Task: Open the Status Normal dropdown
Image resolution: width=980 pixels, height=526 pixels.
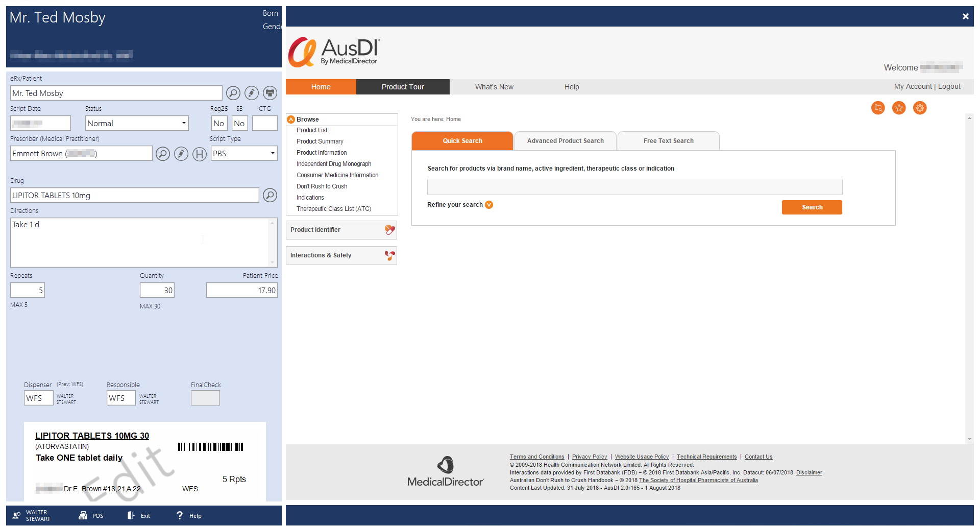Action: 137,123
